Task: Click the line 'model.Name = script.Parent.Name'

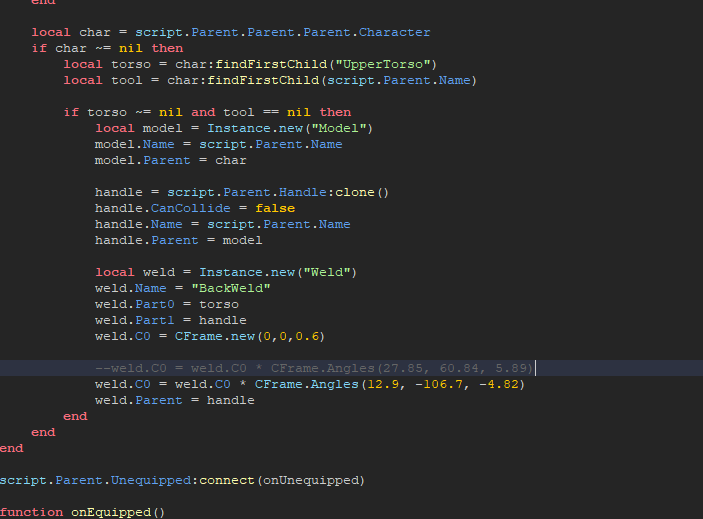Action: pos(218,144)
